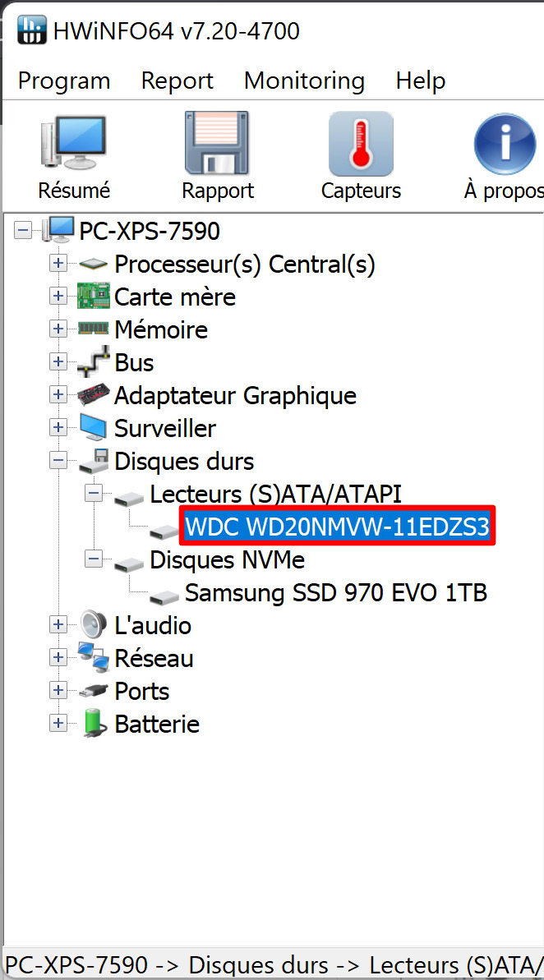Viewport: 544px width, 980px height.
Task: Open the Program menu
Action: [x=64, y=81]
